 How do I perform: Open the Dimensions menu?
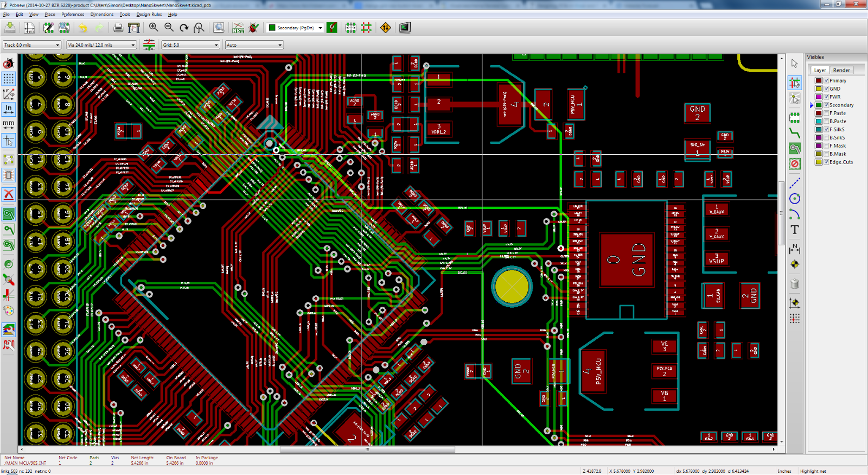click(x=102, y=14)
